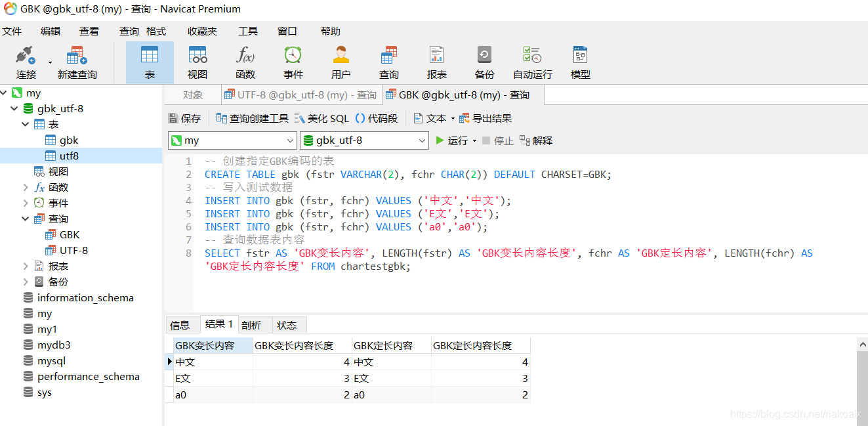Open the my connection dropdown
The image size is (868, 426).
tap(290, 140)
